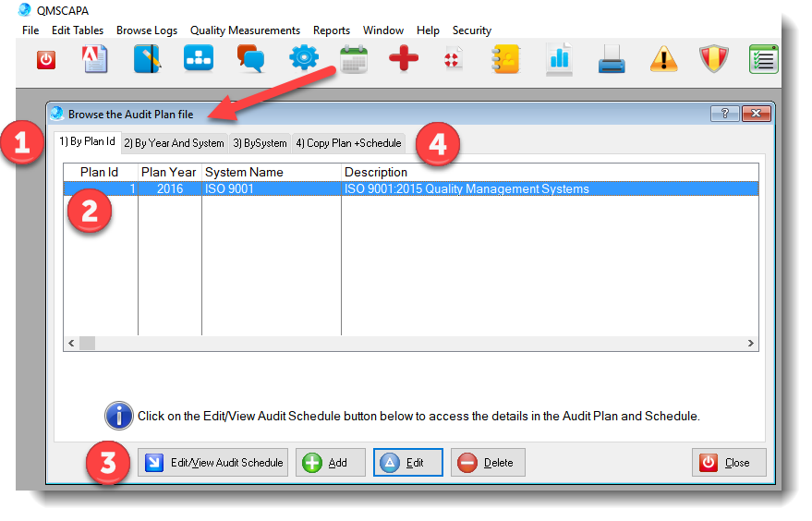The image size is (812, 521).
Task: Select the ISO 9001 plan row
Action: click(410, 189)
